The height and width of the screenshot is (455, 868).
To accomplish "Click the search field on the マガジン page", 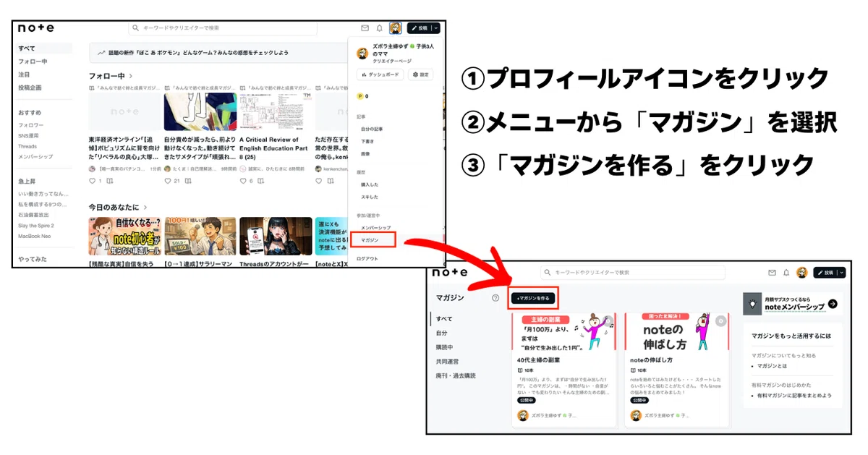I will 632,273.
